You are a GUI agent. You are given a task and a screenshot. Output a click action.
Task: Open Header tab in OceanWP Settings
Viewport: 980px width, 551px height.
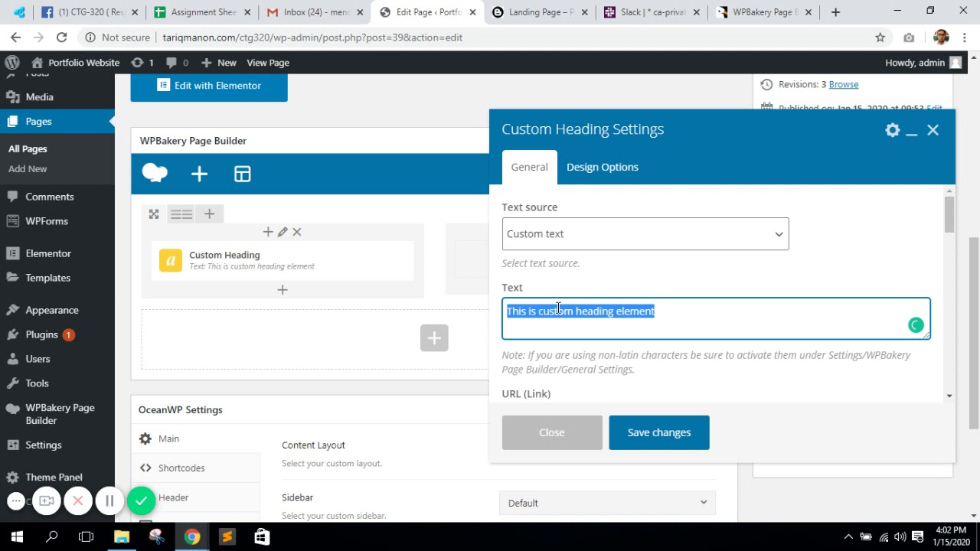(x=196, y=497)
